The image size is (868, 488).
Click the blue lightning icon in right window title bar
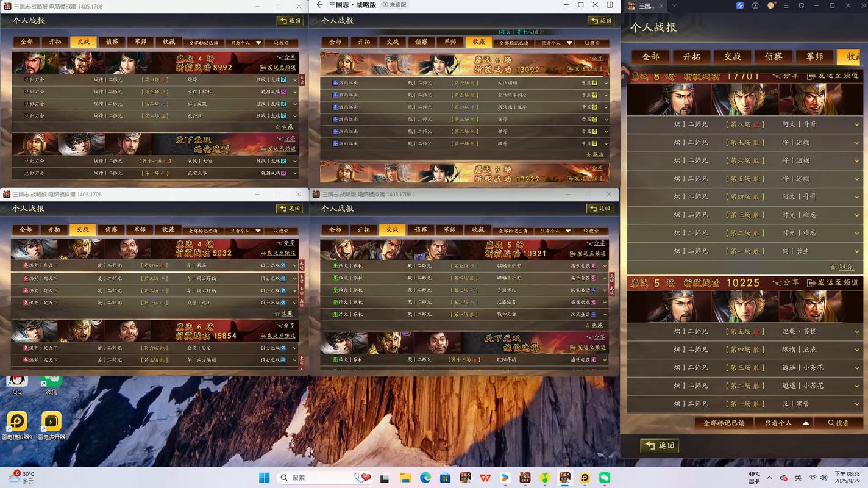[740, 5]
